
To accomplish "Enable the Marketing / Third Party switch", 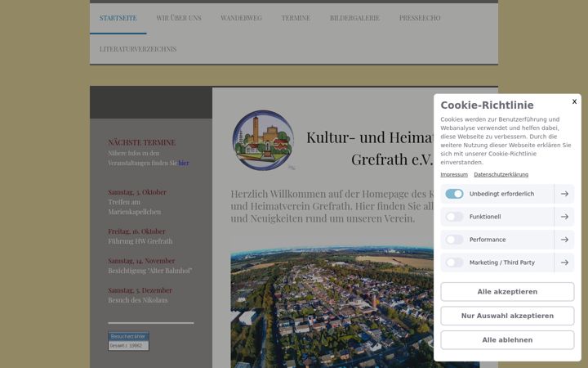I will (454, 263).
